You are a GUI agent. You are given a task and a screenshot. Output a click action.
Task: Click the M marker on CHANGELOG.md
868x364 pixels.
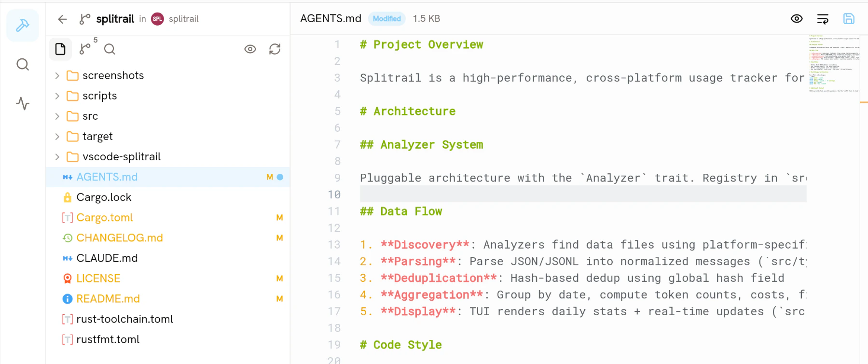click(279, 238)
